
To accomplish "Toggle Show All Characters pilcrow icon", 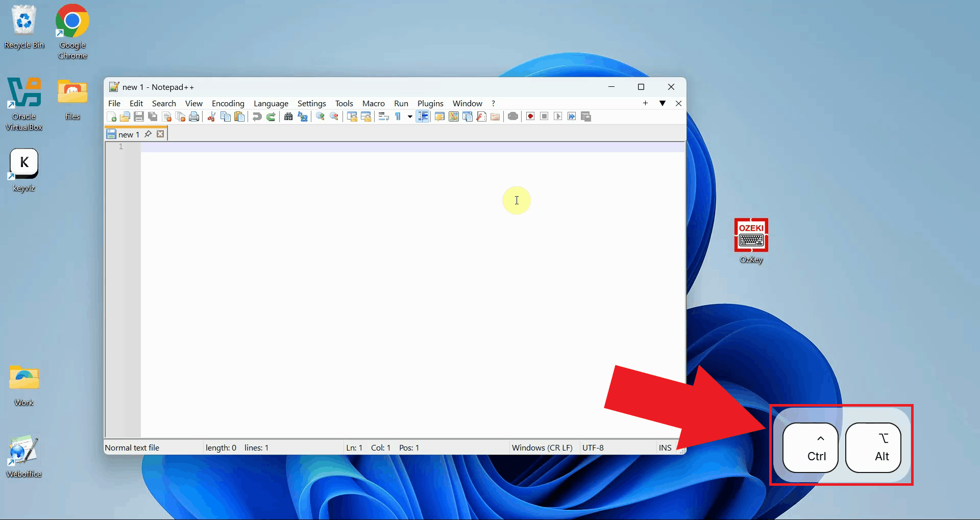I will (398, 117).
